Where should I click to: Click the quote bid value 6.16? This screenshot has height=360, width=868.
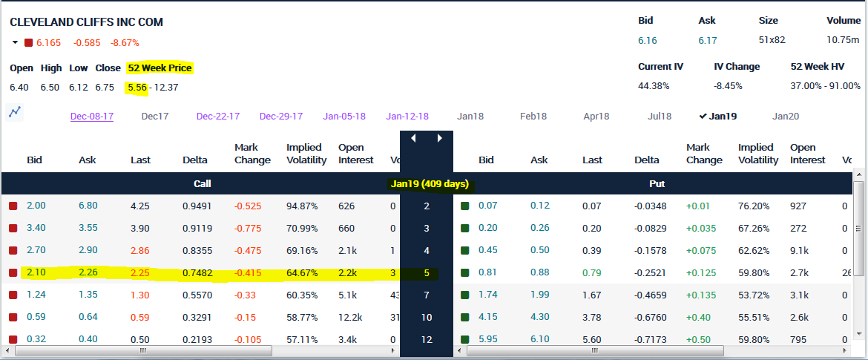point(647,40)
